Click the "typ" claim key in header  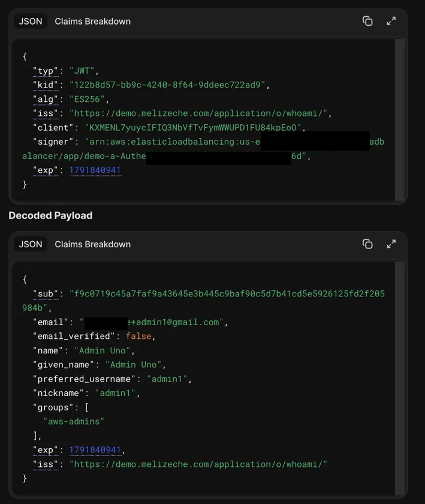(46, 71)
